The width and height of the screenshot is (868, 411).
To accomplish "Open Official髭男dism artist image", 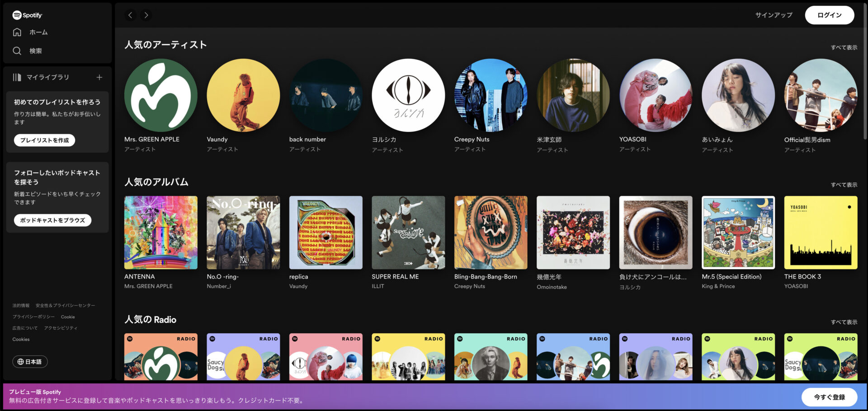I will pyautogui.click(x=821, y=95).
